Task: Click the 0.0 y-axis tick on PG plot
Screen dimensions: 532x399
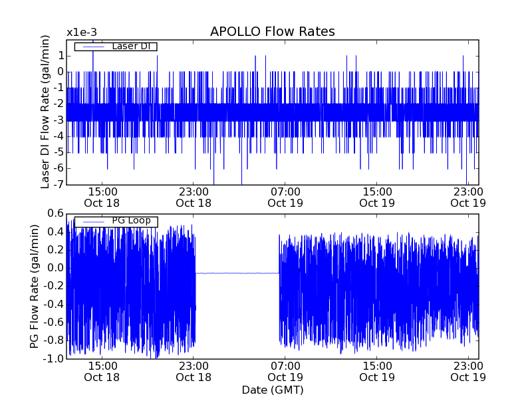Action: point(55,268)
